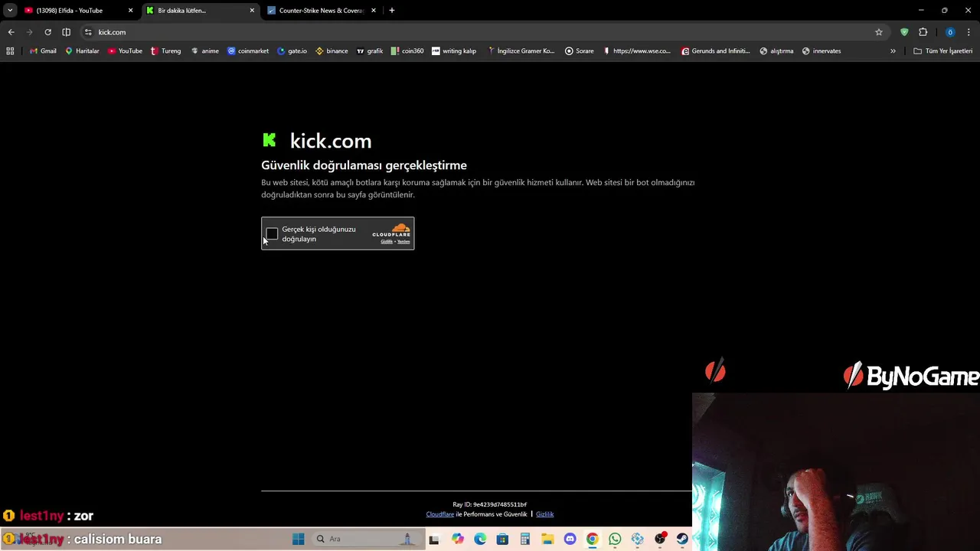Expand the tab search dropdown
This screenshot has width=980, height=551.
[x=10, y=11]
